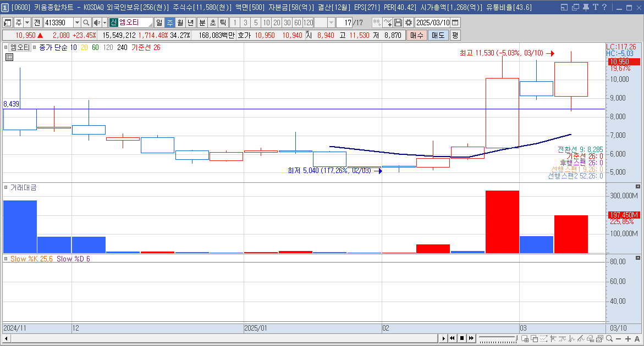
Task: Click the eraser delete-all icon
Action: (590, 339)
